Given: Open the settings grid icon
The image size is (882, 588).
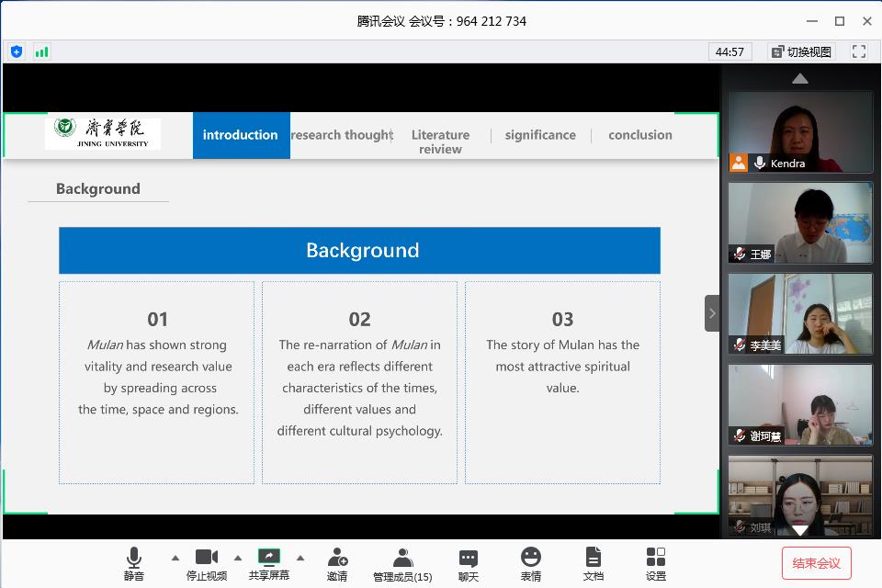Looking at the screenshot, I should (x=655, y=563).
